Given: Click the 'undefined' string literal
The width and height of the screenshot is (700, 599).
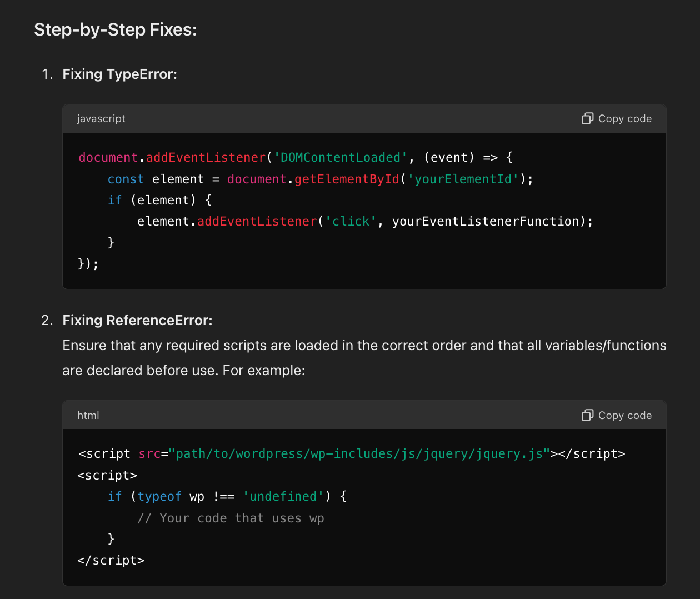Looking at the screenshot, I should pos(283,496).
